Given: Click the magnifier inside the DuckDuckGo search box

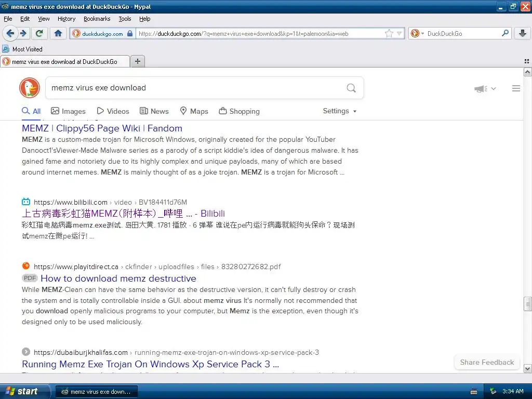Looking at the screenshot, I should [x=351, y=88].
